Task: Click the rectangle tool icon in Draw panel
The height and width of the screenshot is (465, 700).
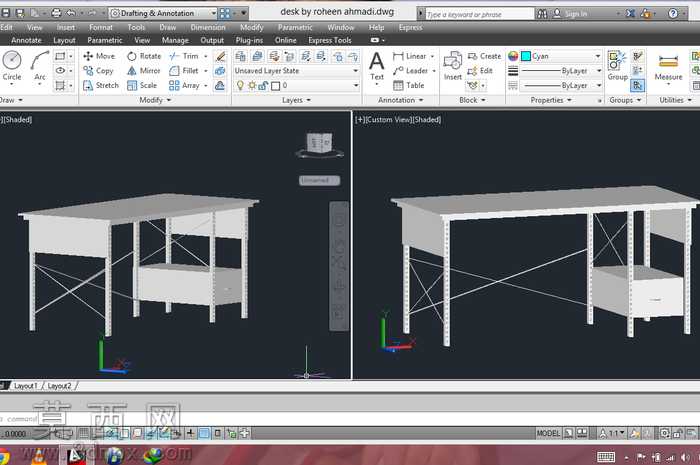Action: click(x=60, y=56)
